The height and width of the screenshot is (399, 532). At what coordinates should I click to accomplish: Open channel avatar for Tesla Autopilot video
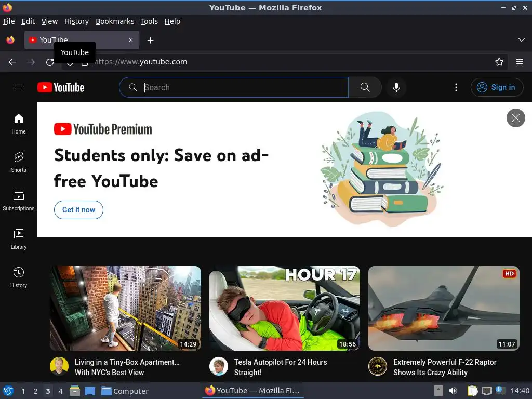click(x=219, y=366)
